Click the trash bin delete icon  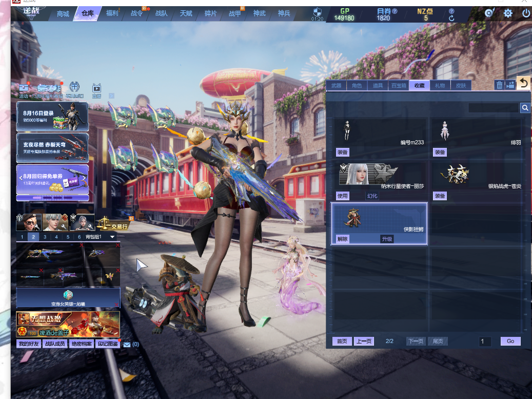pyautogui.click(x=500, y=85)
